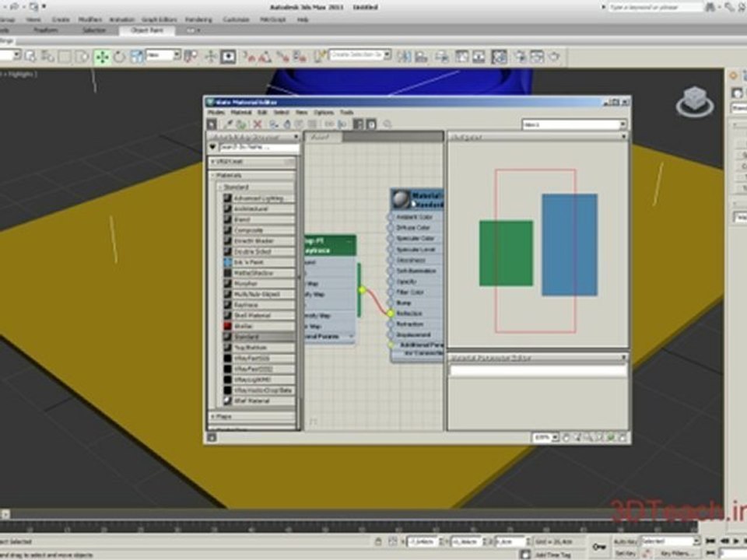Click the Reflection input socket on material node

coord(391,313)
